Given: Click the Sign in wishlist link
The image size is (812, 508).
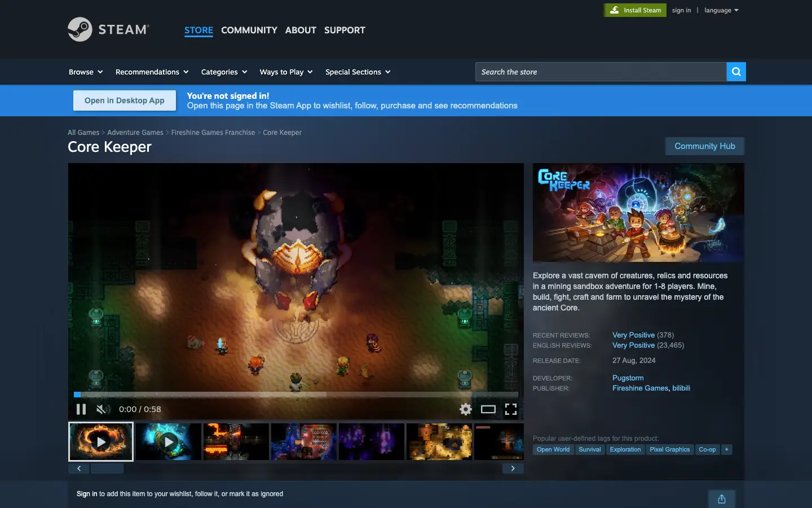Looking at the screenshot, I should pos(87,494).
